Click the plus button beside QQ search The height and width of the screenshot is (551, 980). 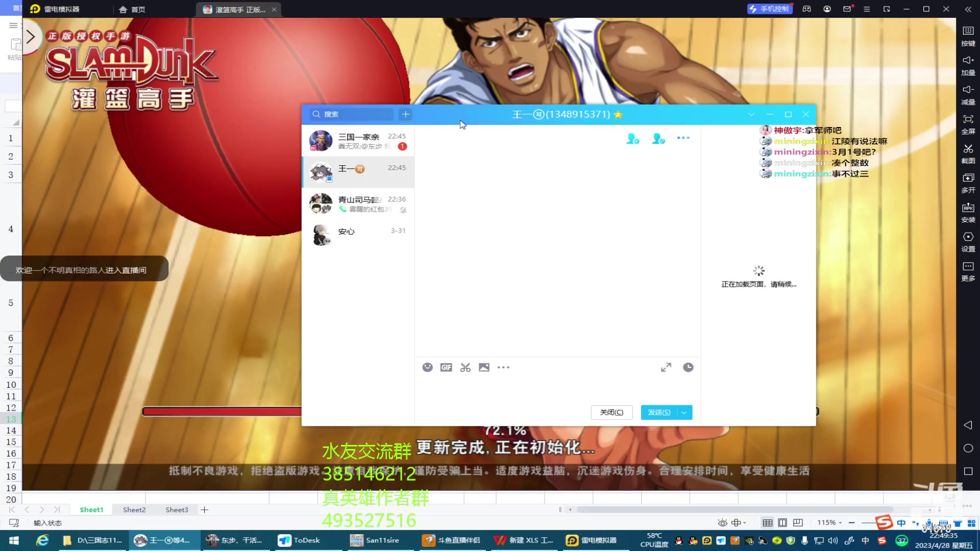(x=405, y=114)
